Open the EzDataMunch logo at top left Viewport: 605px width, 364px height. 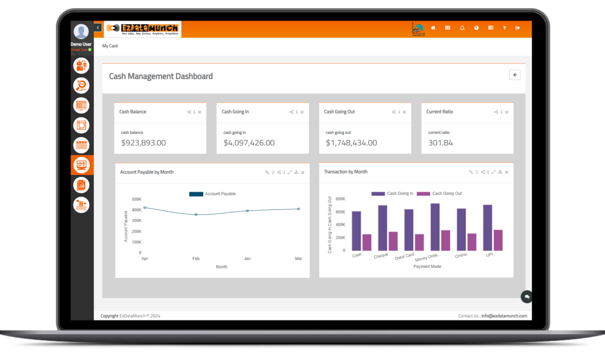pos(142,28)
